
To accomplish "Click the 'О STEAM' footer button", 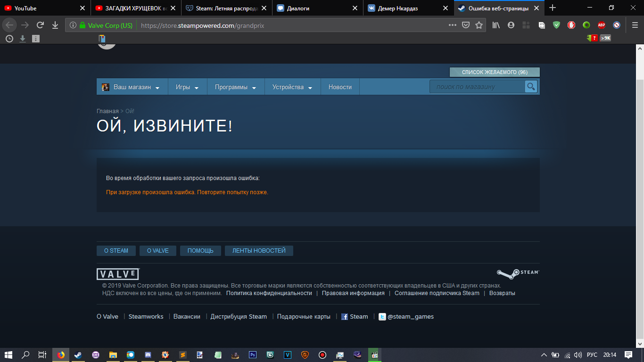I will click(116, 251).
